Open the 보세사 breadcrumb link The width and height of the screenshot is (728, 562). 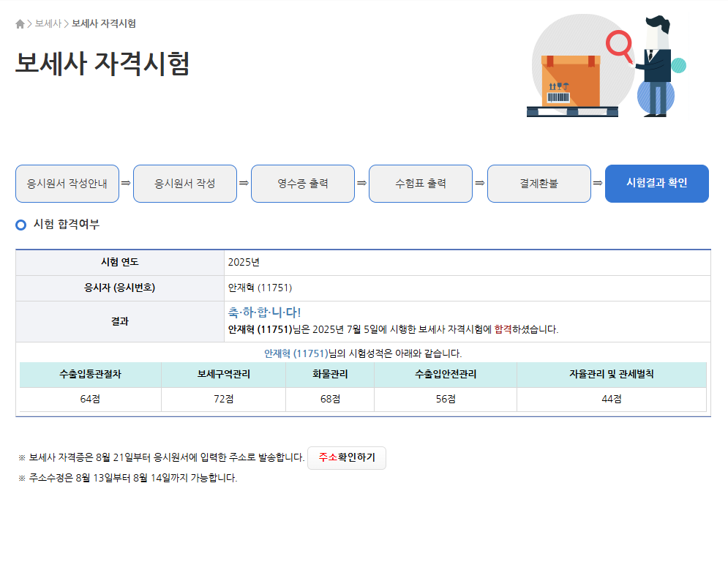48,23
